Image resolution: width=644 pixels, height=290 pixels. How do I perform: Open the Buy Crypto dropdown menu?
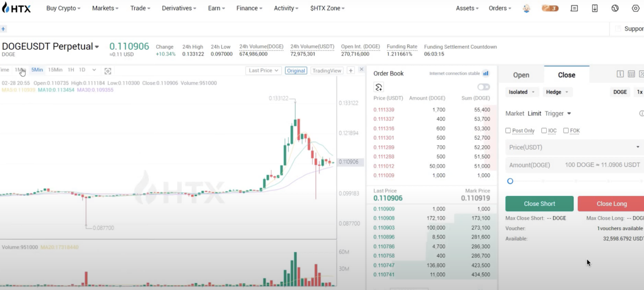[x=63, y=8]
